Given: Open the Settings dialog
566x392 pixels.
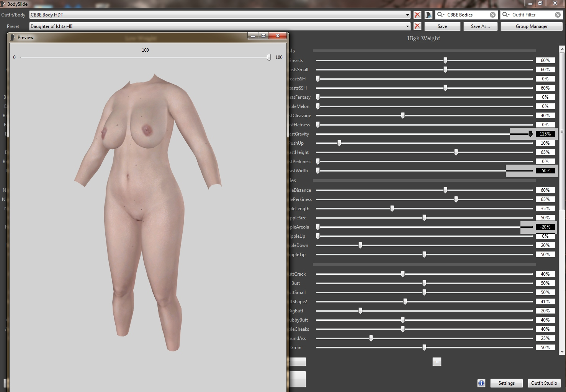Looking at the screenshot, I should pos(506,383).
